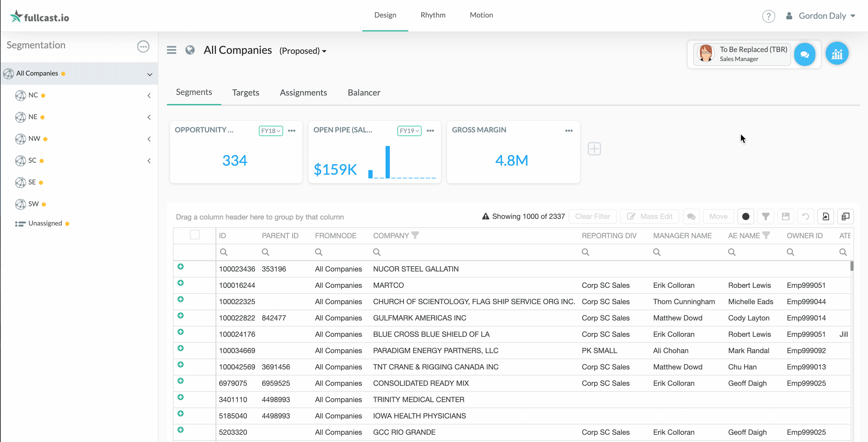This screenshot has width=868, height=442.
Task: Open the Gordon Daly user menu
Action: 826,16
